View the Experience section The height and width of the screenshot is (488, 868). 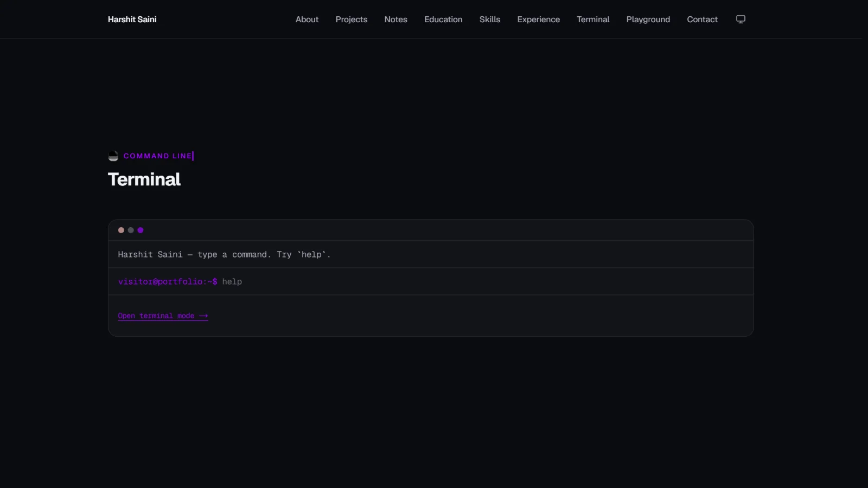point(539,20)
